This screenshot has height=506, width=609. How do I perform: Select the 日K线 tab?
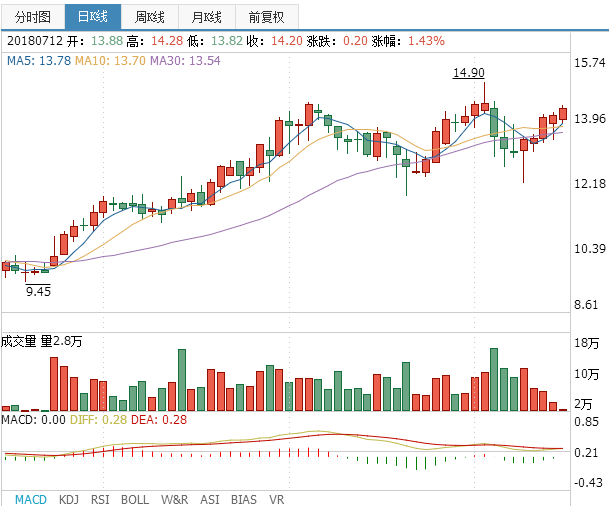point(93,17)
